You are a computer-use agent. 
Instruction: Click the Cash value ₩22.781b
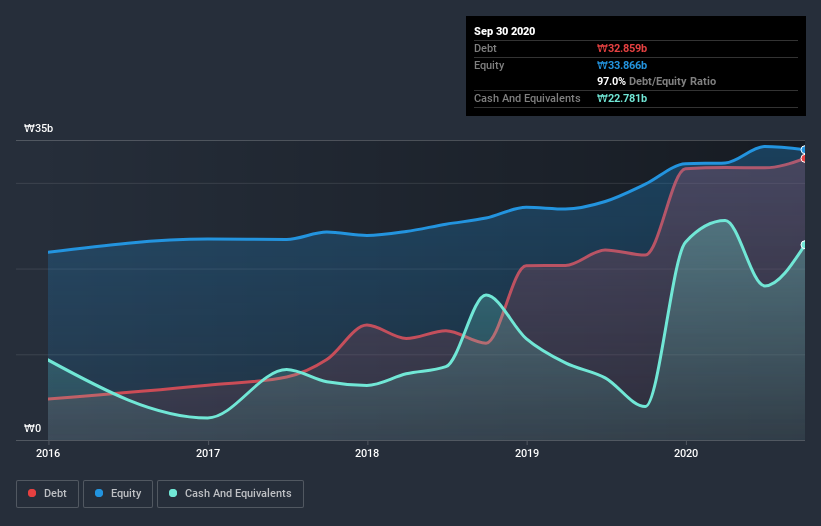coord(622,98)
